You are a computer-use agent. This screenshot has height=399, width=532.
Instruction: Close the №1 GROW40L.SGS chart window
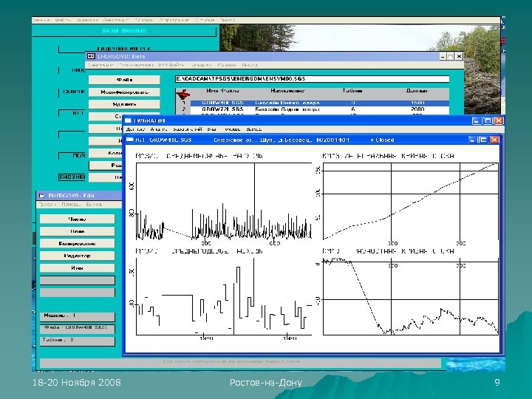click(x=494, y=140)
